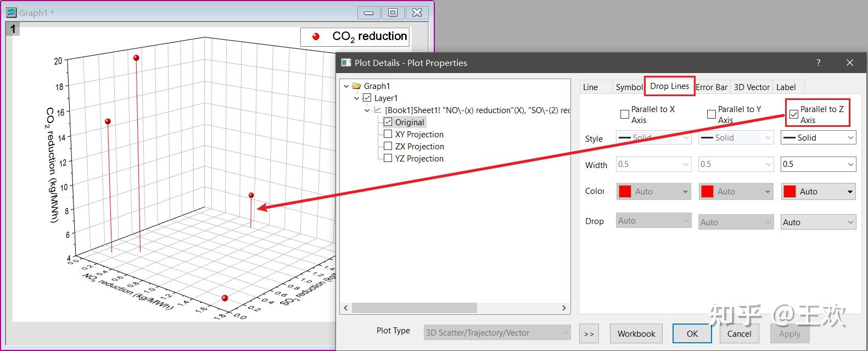
Task: Open the X axis Style dropdown
Action: (653, 137)
